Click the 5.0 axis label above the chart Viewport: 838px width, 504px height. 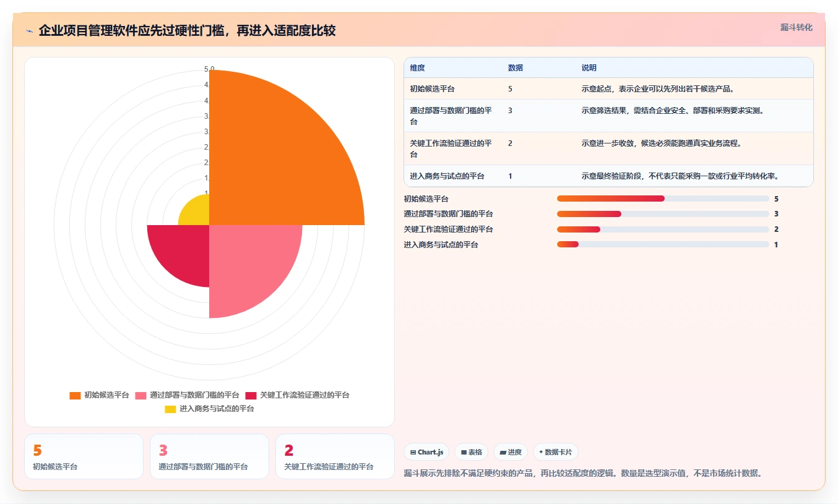[209, 69]
